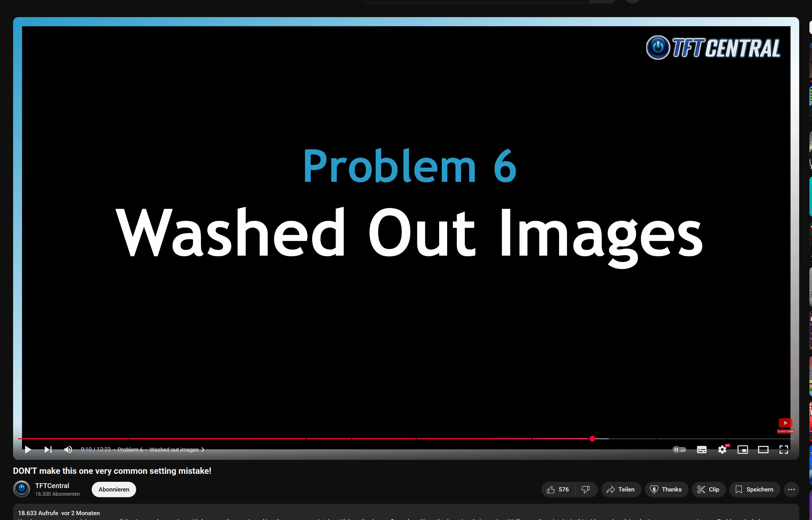Toggle the autoplay switch
Screen dimensions: 812x520
[x=679, y=449]
